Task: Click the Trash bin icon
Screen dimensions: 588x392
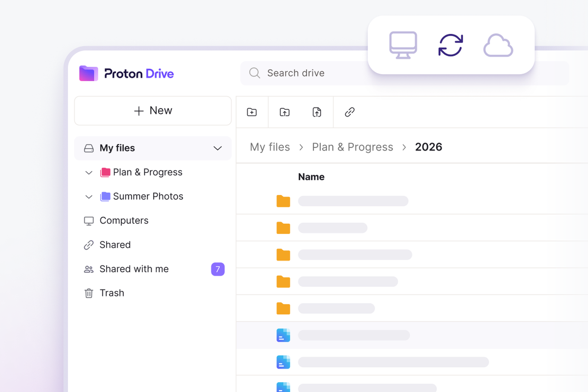Action: click(89, 293)
